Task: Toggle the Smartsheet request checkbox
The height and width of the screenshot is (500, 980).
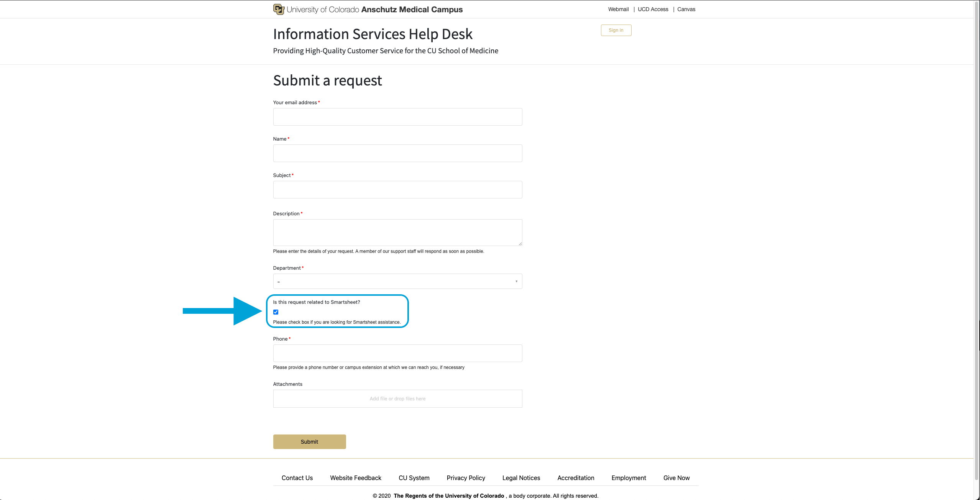Action: click(276, 312)
